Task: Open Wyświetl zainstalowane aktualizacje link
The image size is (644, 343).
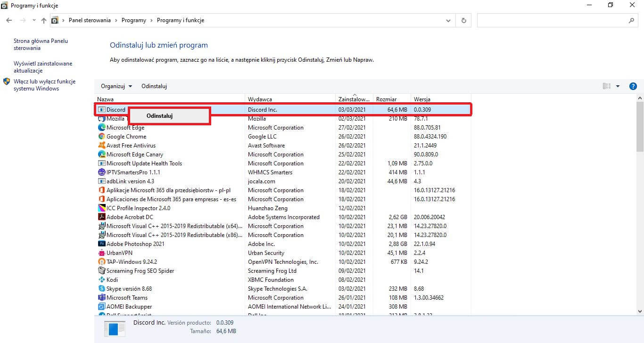Action: tap(43, 67)
